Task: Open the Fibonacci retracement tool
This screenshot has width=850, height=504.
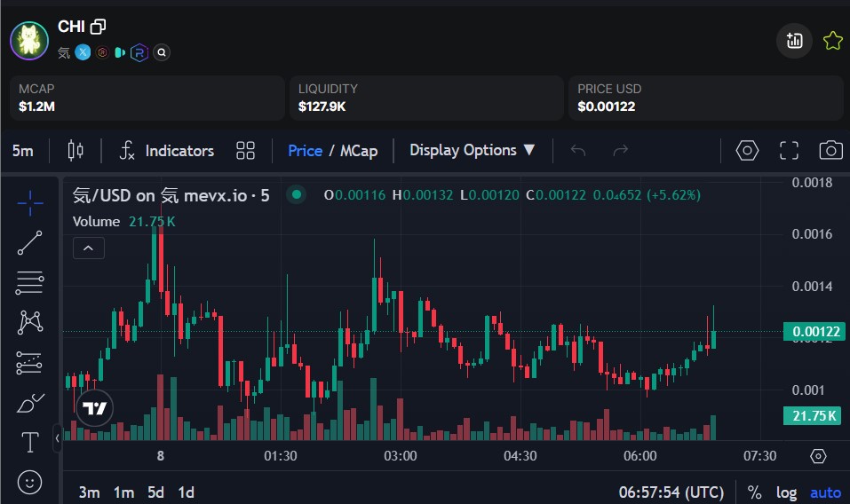Action: click(30, 283)
